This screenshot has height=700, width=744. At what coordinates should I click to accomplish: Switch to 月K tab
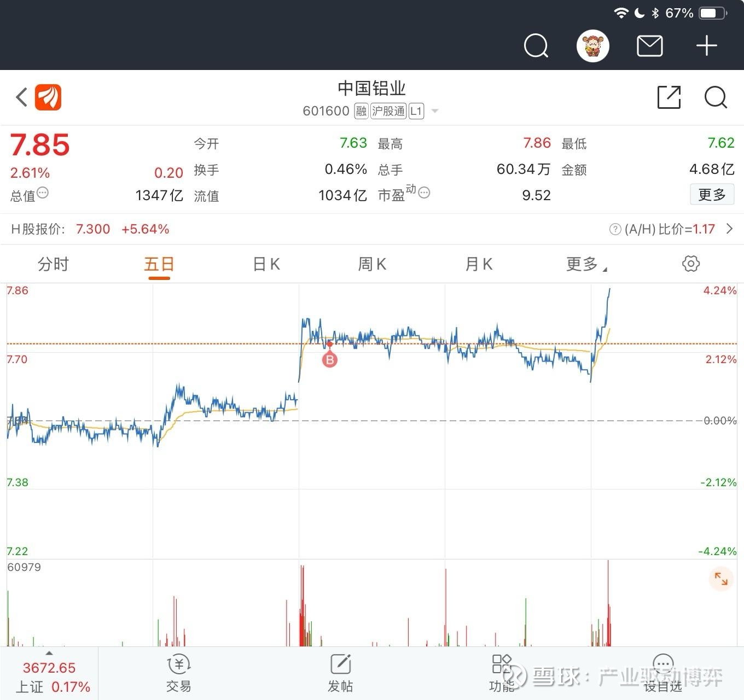point(479,264)
